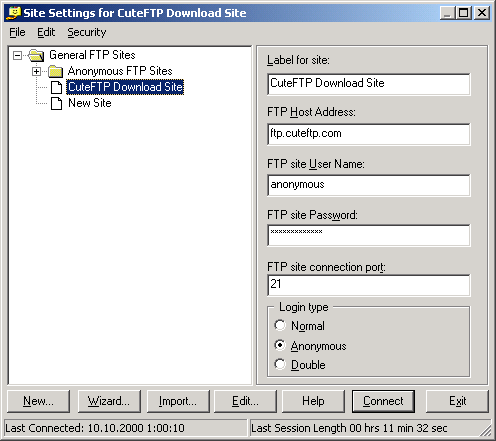
Task: Click the Label for site field
Action: (369, 84)
